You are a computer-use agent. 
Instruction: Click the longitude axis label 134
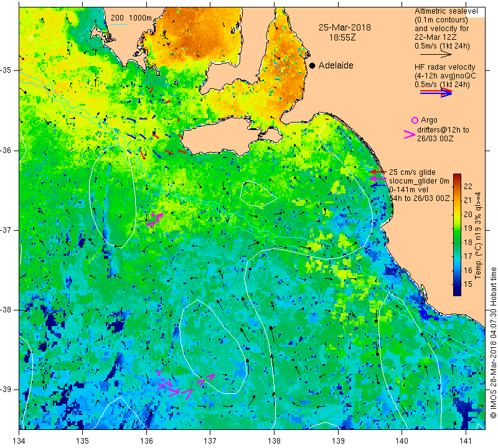click(x=19, y=441)
